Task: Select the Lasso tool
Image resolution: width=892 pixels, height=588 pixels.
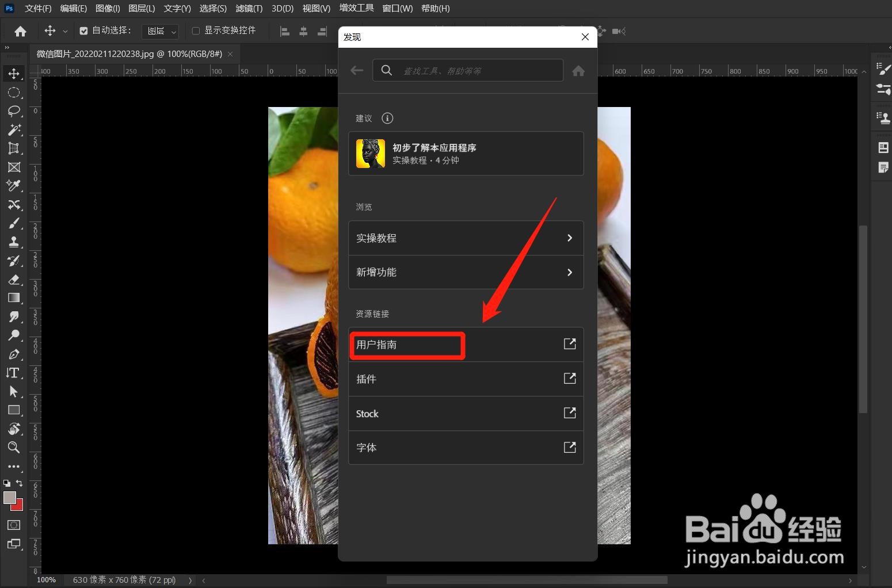Action: (14, 111)
